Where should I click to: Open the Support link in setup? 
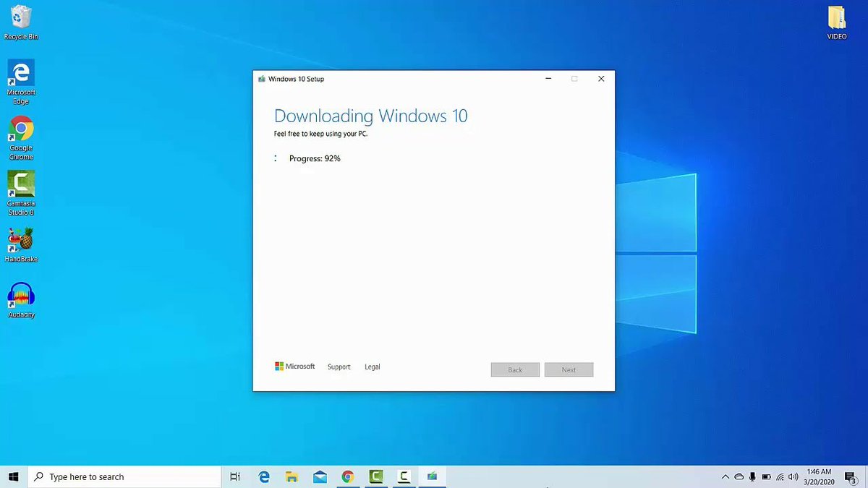tap(339, 367)
